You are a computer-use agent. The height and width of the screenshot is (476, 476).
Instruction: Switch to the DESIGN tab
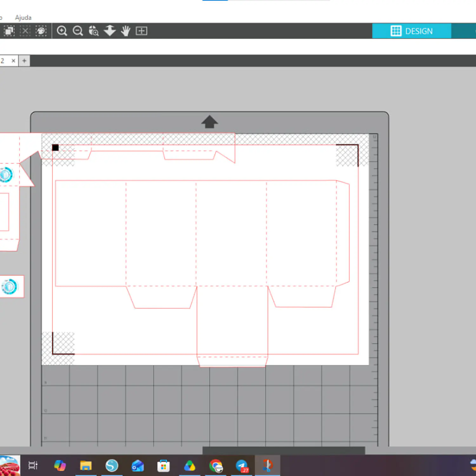[412, 31]
